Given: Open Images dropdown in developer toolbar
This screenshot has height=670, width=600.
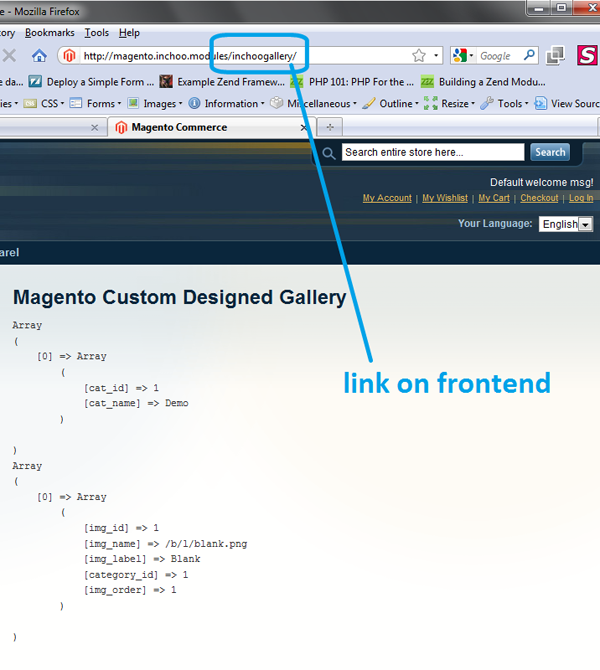Looking at the screenshot, I should coord(156,103).
